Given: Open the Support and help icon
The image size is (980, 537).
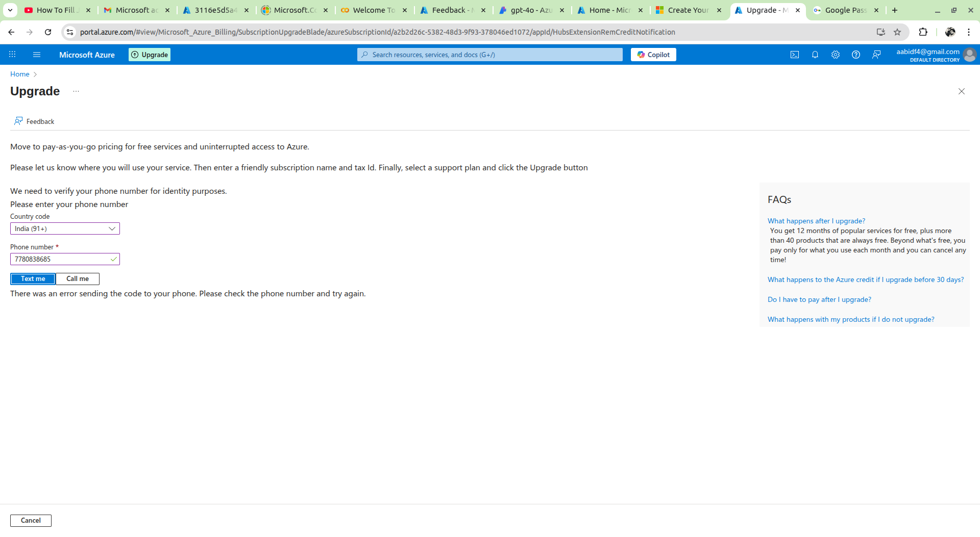Looking at the screenshot, I should click(856, 55).
